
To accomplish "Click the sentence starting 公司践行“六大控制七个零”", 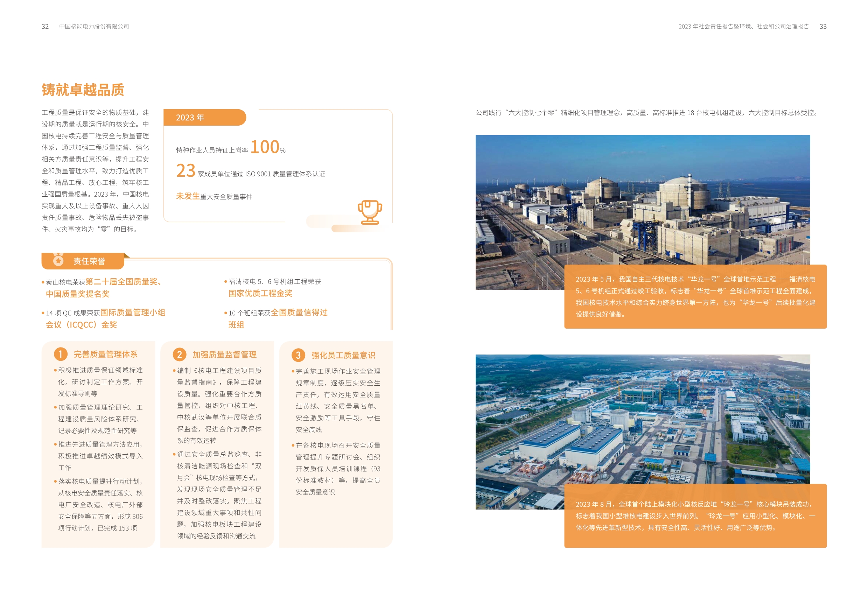I will (647, 113).
